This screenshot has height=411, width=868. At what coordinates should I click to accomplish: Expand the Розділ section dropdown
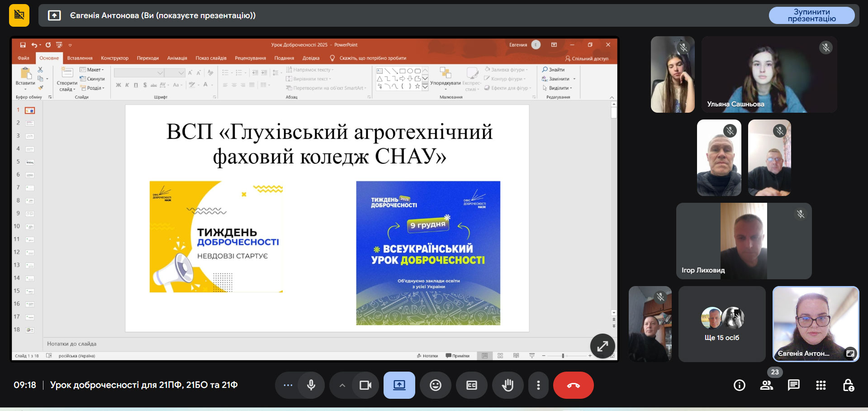click(x=92, y=88)
